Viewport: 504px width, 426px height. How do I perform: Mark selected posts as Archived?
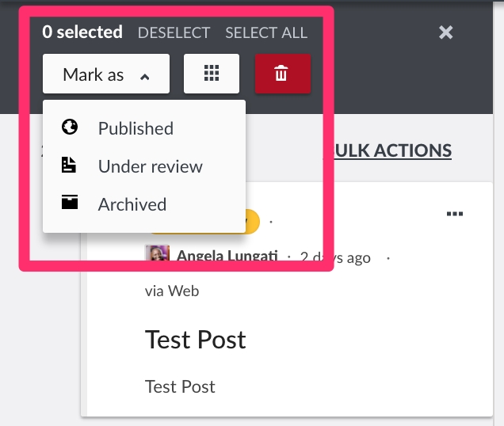(132, 204)
